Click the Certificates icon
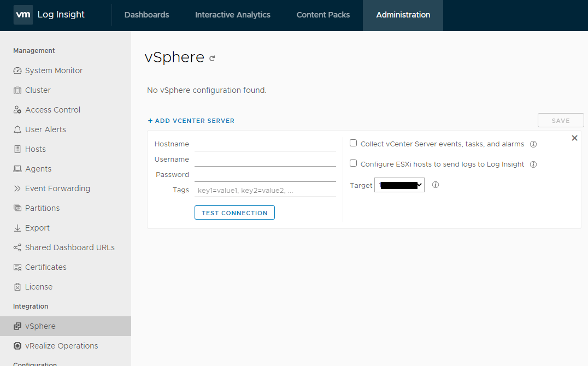588x366 pixels. click(x=17, y=267)
